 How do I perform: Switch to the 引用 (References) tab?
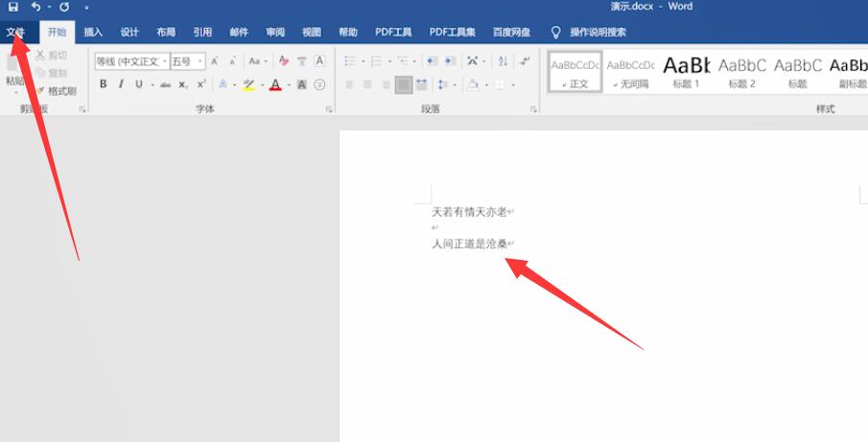click(202, 32)
